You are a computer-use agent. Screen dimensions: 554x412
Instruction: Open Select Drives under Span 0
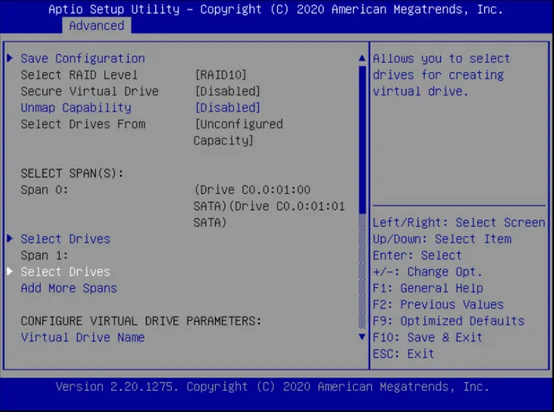pos(65,239)
